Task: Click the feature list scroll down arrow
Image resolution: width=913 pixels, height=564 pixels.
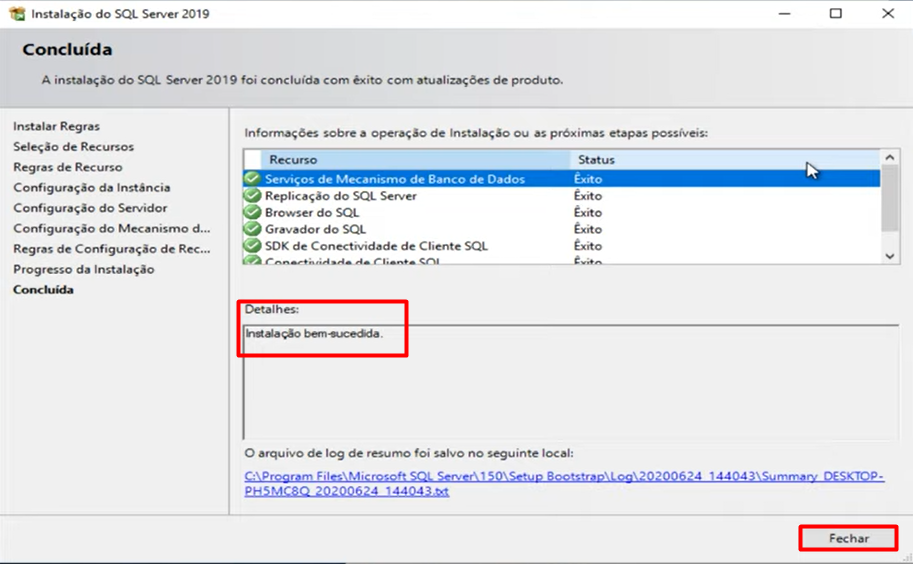Action: [890, 256]
